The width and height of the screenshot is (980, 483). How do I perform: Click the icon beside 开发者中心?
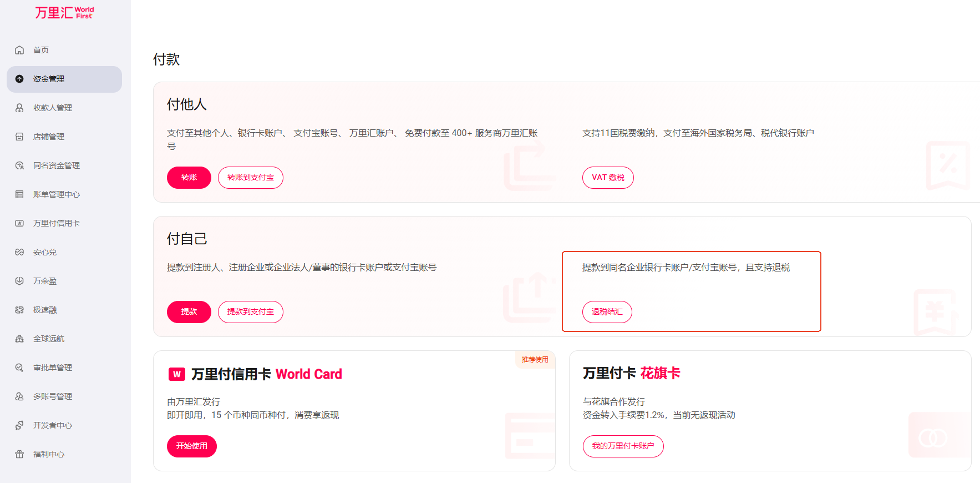[x=19, y=425]
